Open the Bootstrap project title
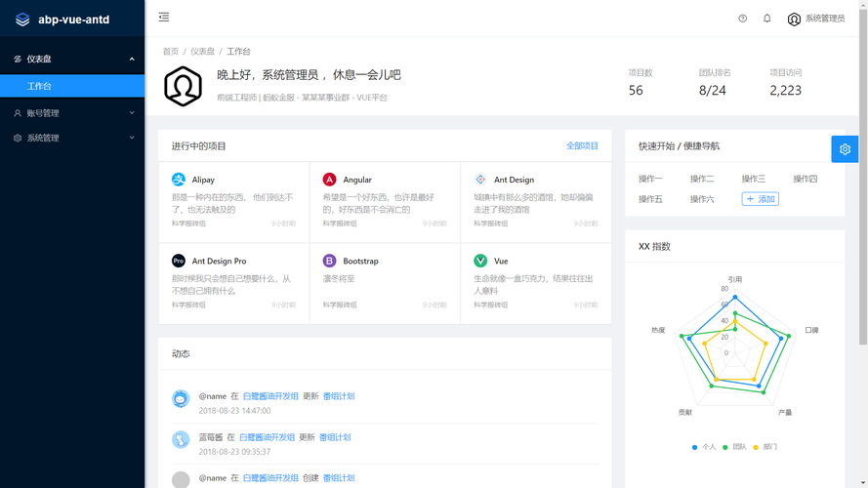 pos(360,262)
